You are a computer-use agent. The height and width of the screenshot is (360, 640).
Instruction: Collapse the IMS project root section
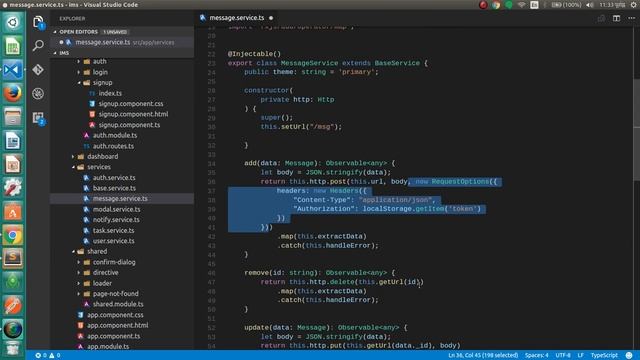[55, 53]
